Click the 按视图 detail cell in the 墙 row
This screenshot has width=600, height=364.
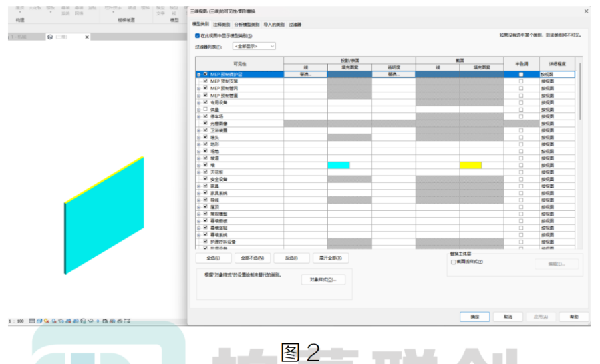click(x=557, y=165)
